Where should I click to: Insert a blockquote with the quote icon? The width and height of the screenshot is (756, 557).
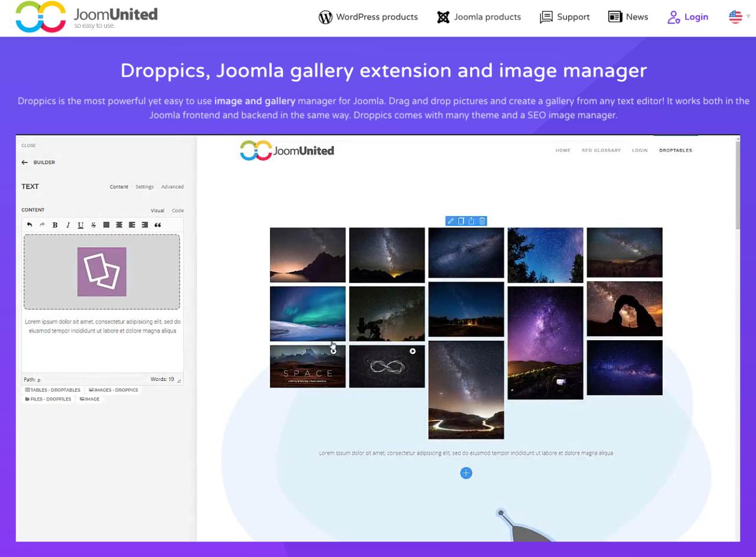pos(158,225)
